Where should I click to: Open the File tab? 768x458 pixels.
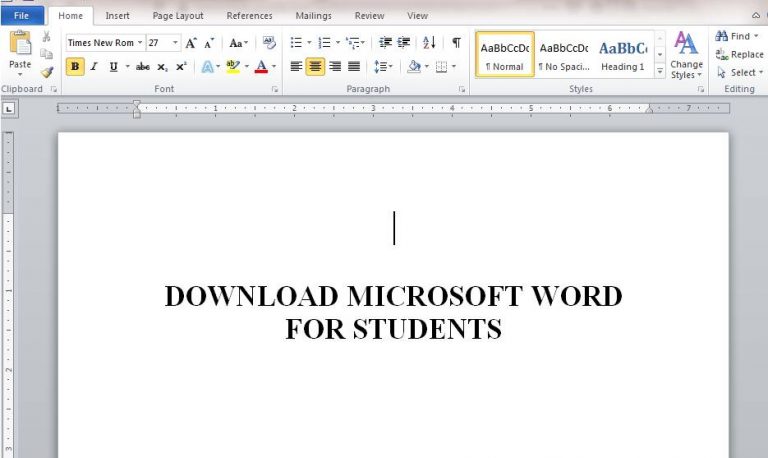click(x=22, y=16)
